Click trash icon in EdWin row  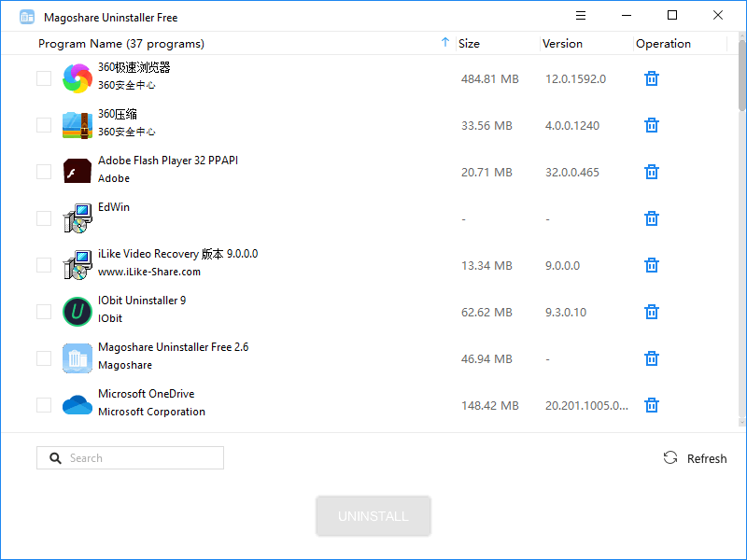tap(652, 218)
